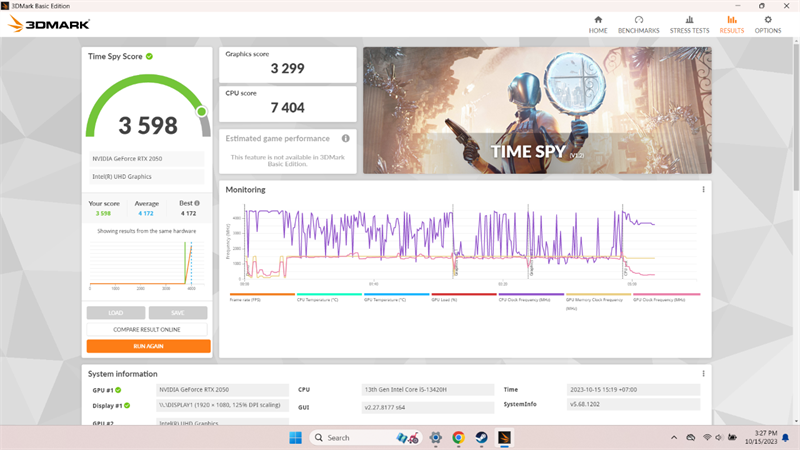The height and width of the screenshot is (450, 800).
Task: Click the SystemInfo version v5.68.1202
Action: point(633,404)
